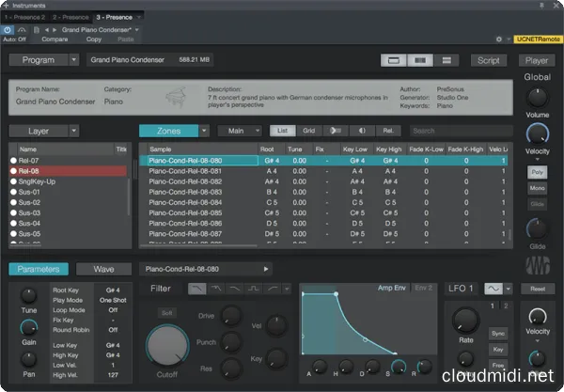Click the Script button
The height and width of the screenshot is (392, 564).
click(x=489, y=60)
